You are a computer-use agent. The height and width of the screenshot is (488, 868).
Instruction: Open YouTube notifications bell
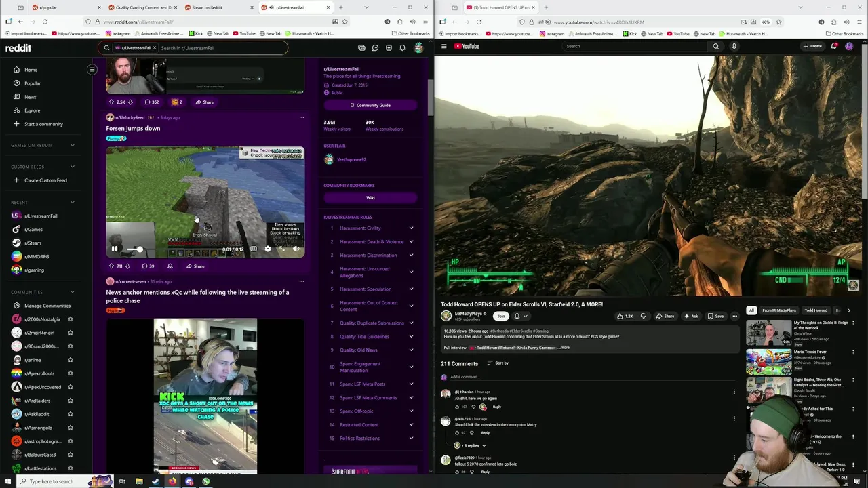click(x=833, y=46)
